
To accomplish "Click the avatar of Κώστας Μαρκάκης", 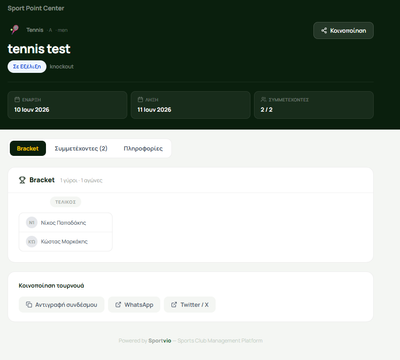I will pyautogui.click(x=32, y=241).
